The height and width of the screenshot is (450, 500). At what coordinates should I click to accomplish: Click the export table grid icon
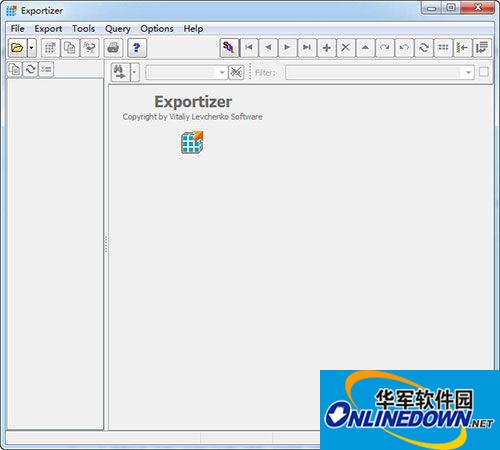tap(50, 48)
